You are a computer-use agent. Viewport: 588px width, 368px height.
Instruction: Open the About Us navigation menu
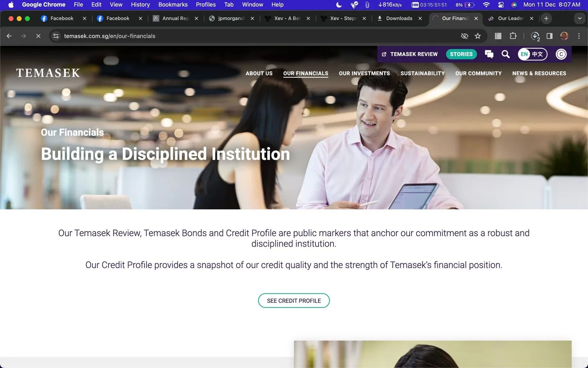(259, 74)
